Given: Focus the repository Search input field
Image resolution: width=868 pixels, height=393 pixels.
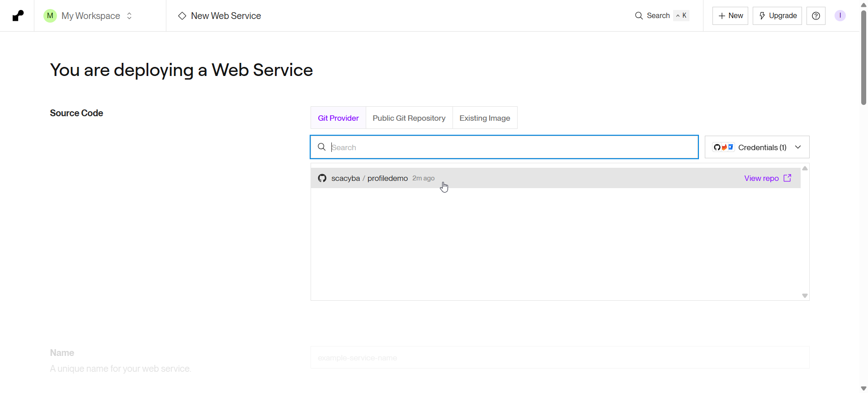Looking at the screenshot, I should (511, 147).
